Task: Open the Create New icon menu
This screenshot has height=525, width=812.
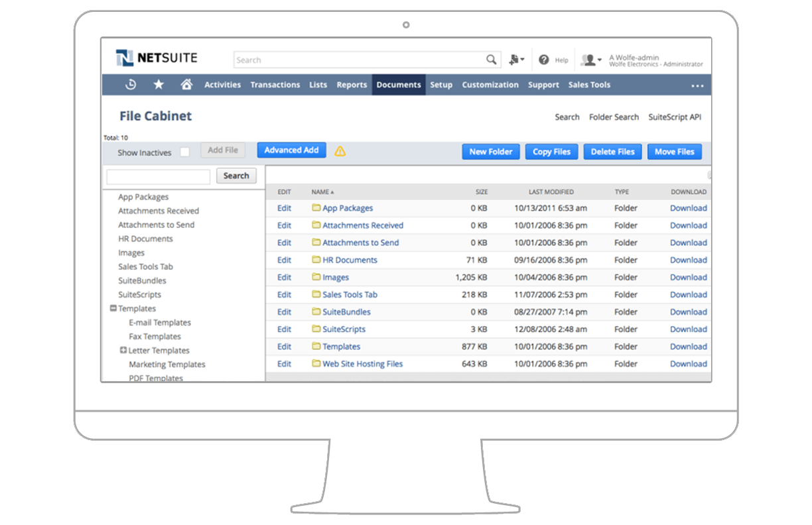Action: 516,60
